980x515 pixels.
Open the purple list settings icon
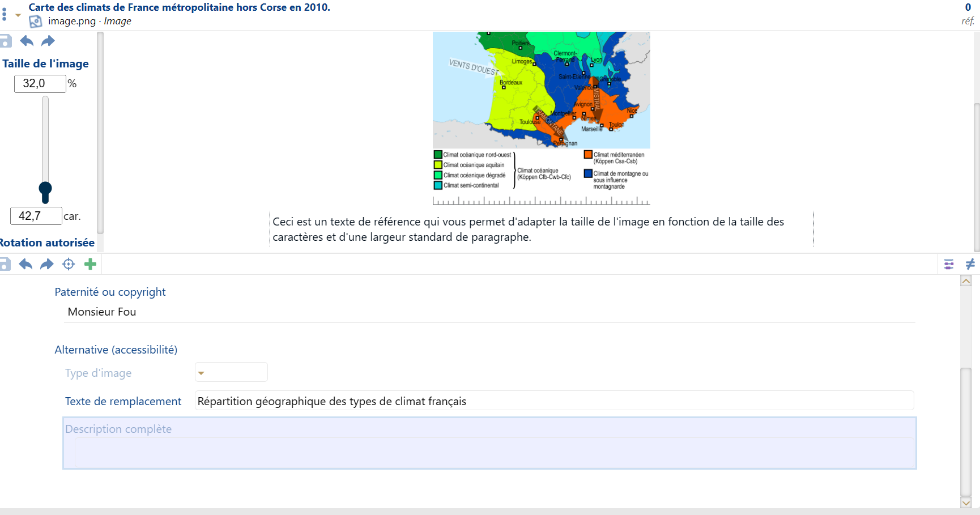[x=949, y=264]
